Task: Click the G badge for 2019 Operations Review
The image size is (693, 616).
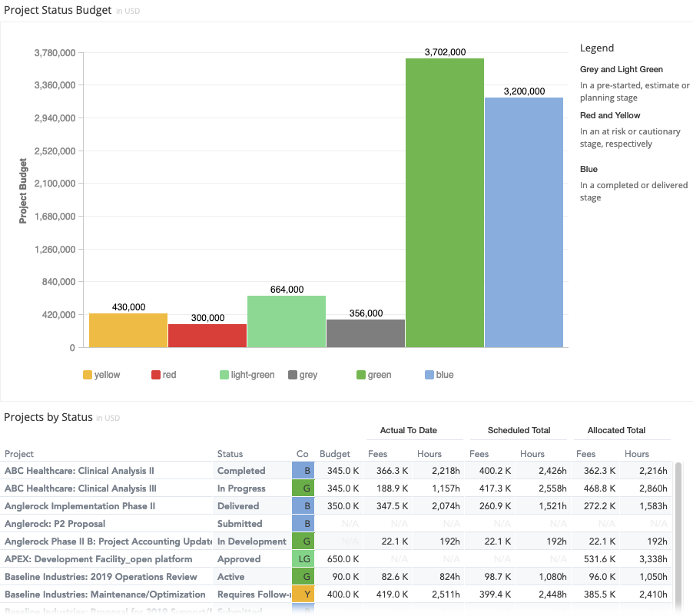Action: (x=303, y=577)
